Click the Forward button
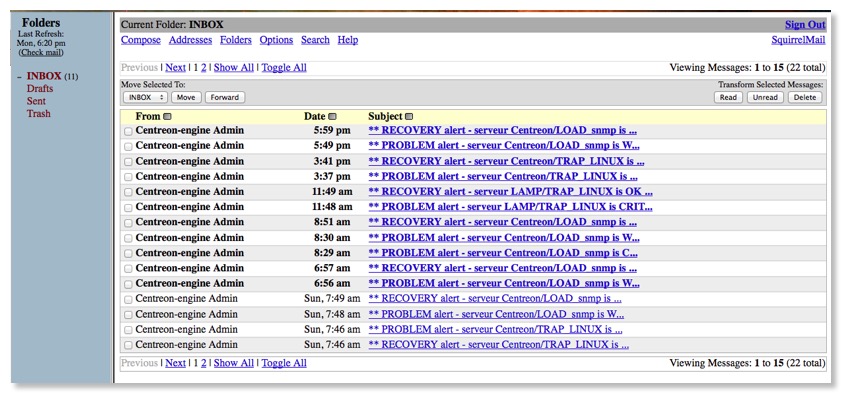Image resolution: width=841 pixels, height=393 pixels. pos(225,98)
